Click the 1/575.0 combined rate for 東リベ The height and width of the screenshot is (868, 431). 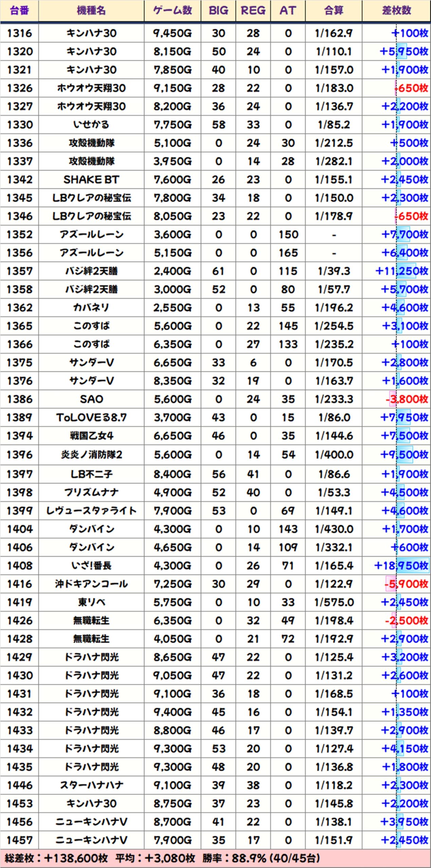tap(334, 602)
